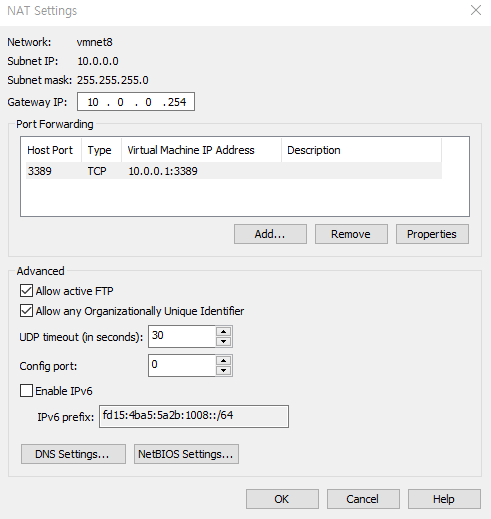491x519 pixels.
Task: Click the Subnet mask value 255.255.255.0
Action: click(x=113, y=80)
